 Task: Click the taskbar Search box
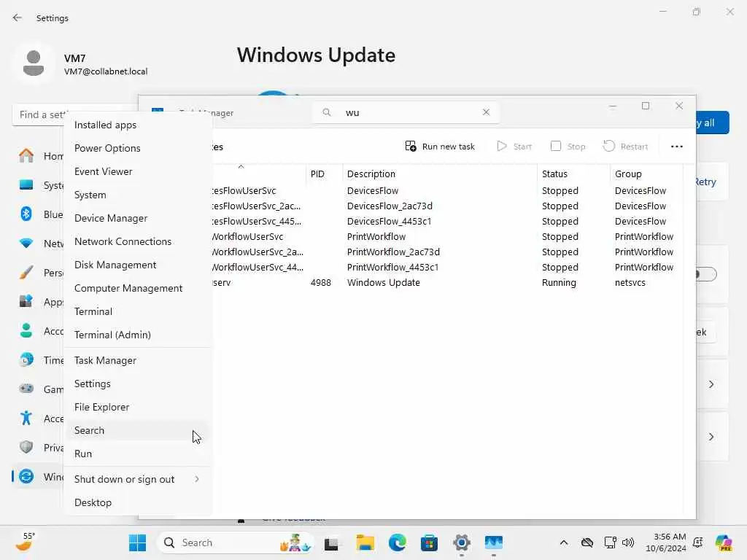pyautogui.click(x=236, y=542)
